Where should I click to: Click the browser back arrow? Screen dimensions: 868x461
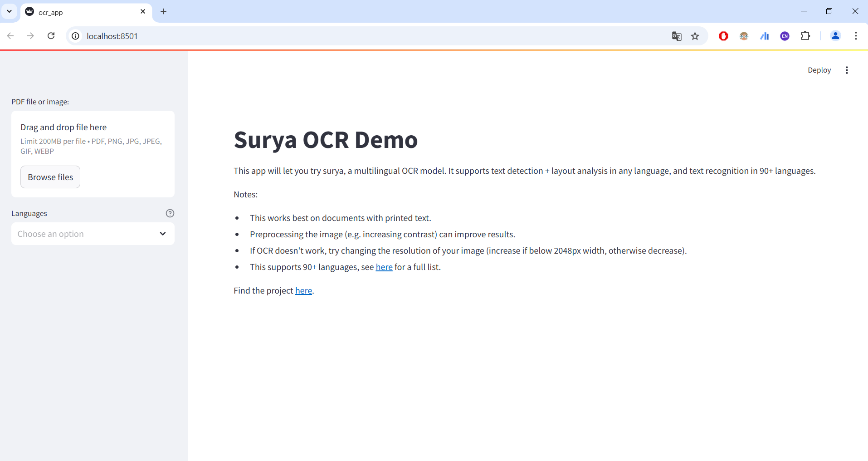pyautogui.click(x=10, y=36)
